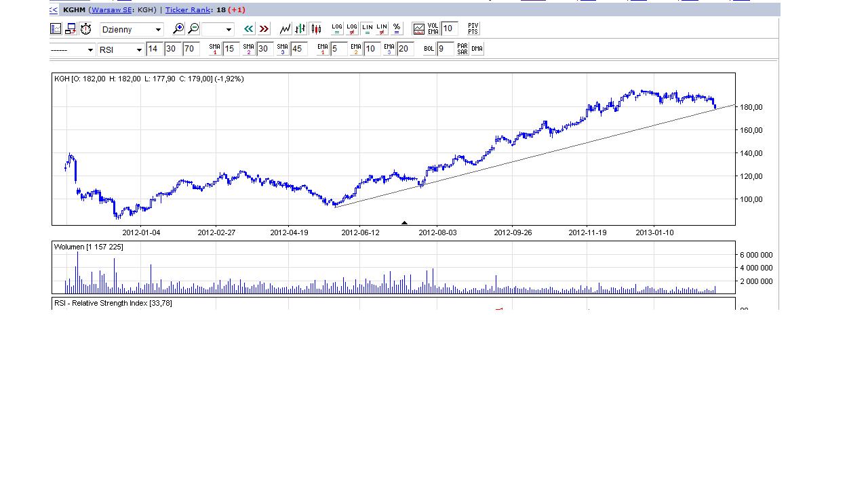Image resolution: width=868 pixels, height=488 pixels.
Task: Toggle the SMA 1 moving average
Action: click(214, 49)
